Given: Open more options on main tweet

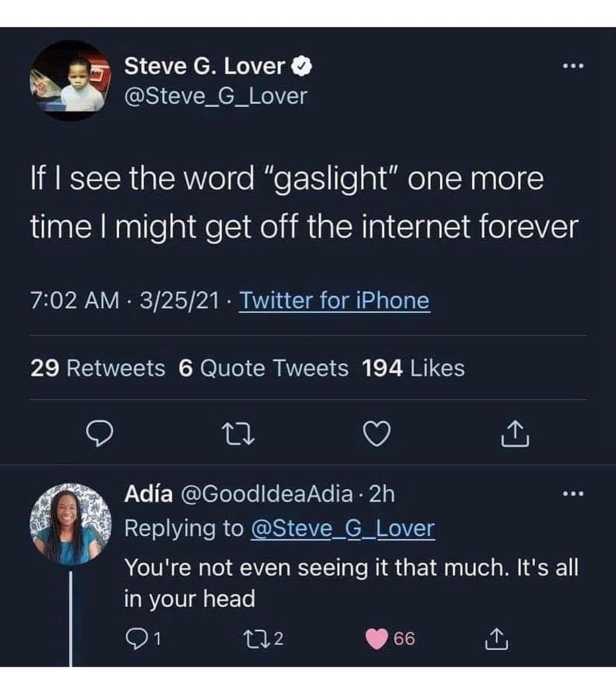Looking at the screenshot, I should (573, 67).
